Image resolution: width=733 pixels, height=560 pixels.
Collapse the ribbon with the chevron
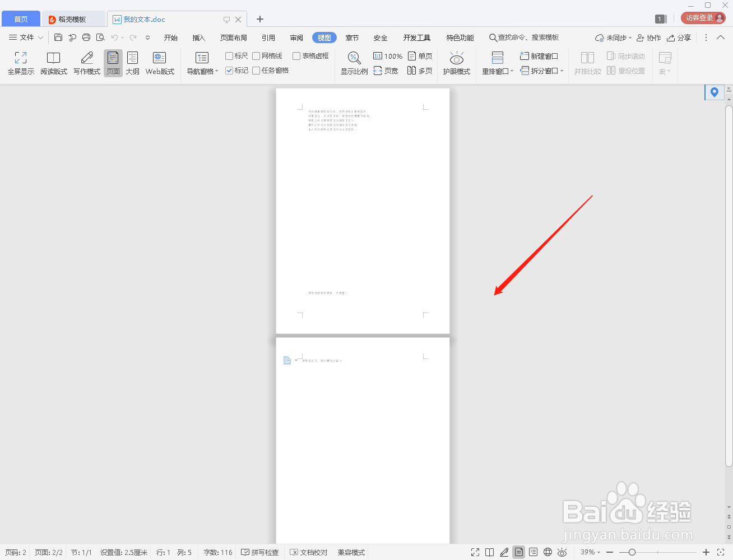click(721, 38)
